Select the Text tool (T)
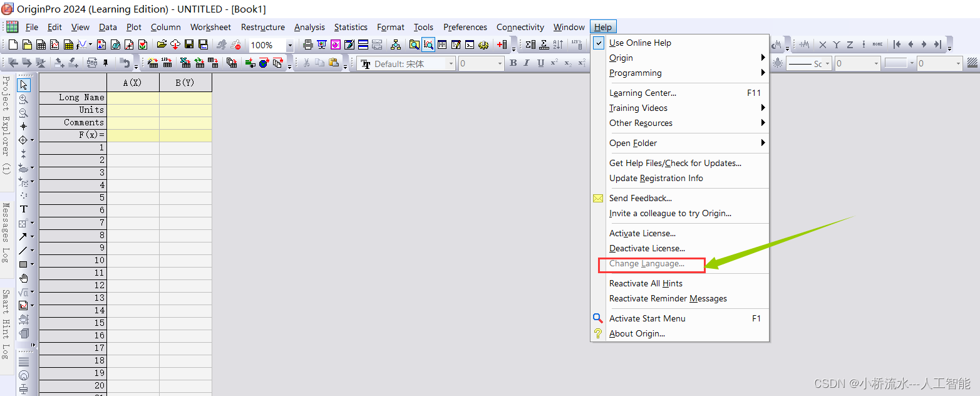Viewport: 980px width, 396px height. (24, 209)
